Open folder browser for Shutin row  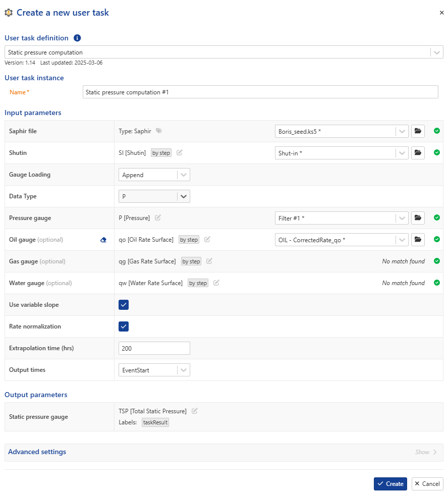point(418,153)
